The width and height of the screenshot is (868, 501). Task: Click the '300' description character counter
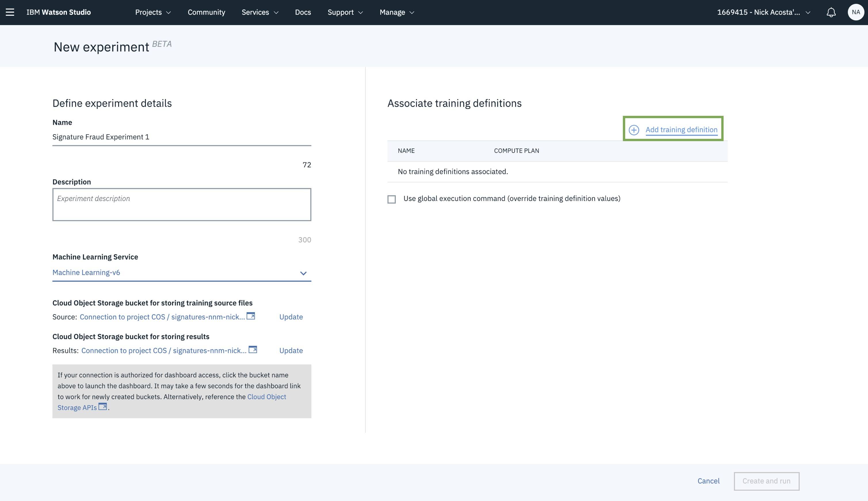pos(305,240)
